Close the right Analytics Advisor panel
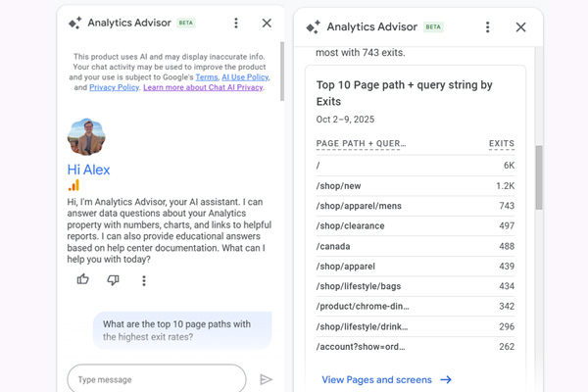Viewport: 588px width, 392px height. [x=520, y=27]
